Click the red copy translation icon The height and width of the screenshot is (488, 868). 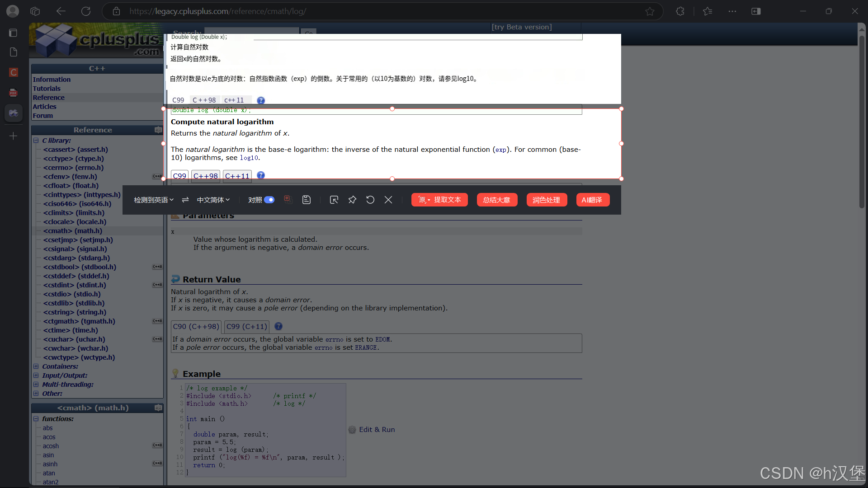click(288, 200)
